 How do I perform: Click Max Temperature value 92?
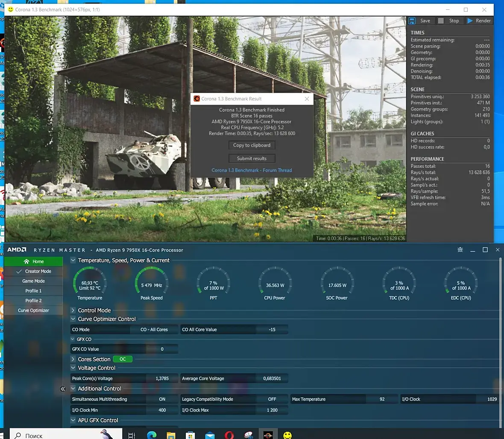[382, 399]
